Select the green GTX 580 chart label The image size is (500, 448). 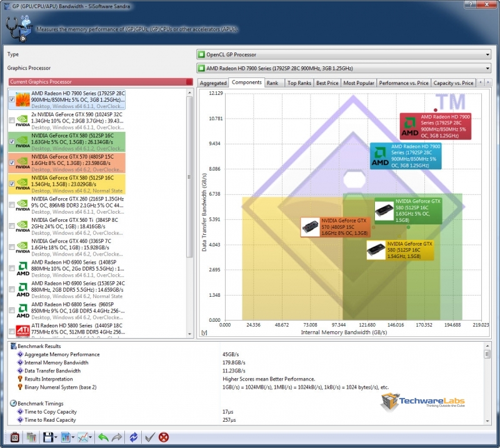tap(408, 211)
